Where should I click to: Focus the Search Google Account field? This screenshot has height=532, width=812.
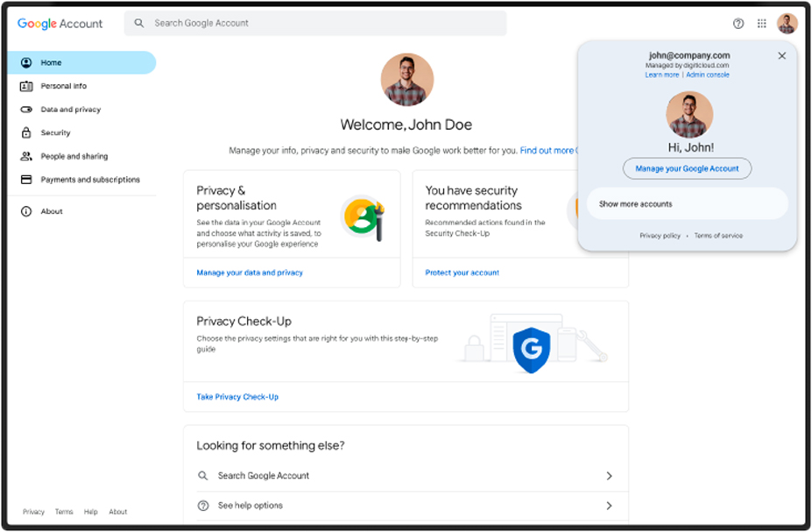tap(314, 24)
